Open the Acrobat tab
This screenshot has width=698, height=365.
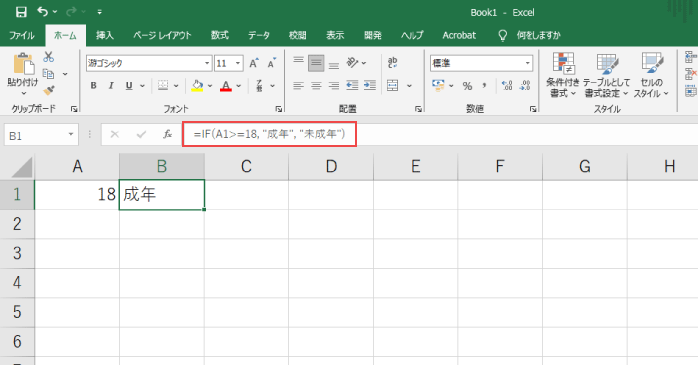(x=459, y=35)
